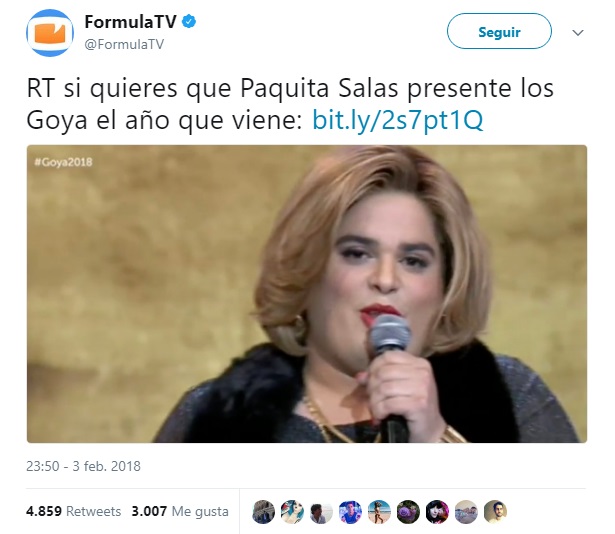Open the liker avatar with pink and black hair
Image resolution: width=615 pixels, height=534 pixels.
coord(437,512)
